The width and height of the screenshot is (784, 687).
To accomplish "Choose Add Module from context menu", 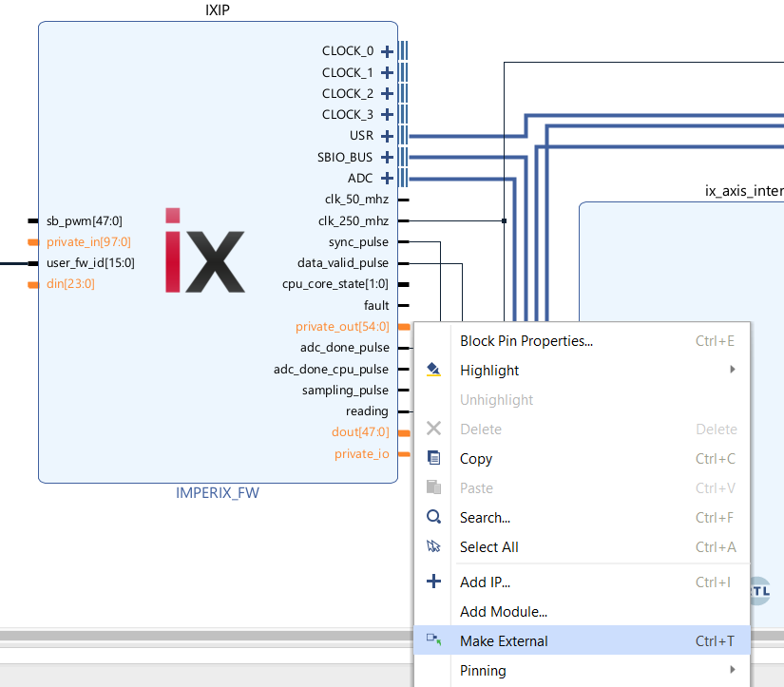I will tap(503, 611).
